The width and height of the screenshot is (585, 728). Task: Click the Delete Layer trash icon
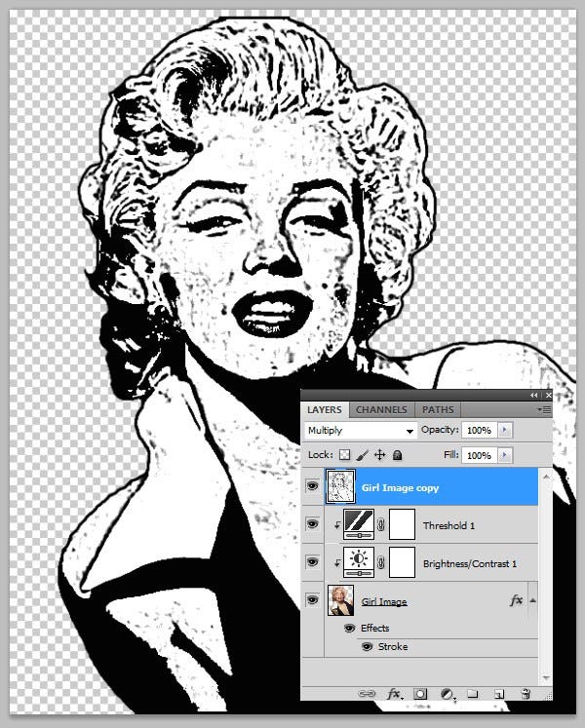coord(526,694)
